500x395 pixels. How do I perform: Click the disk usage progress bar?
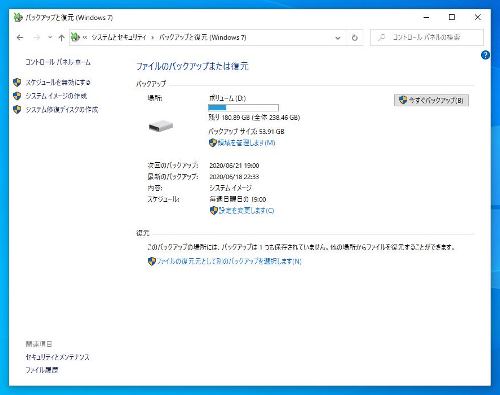(243, 108)
